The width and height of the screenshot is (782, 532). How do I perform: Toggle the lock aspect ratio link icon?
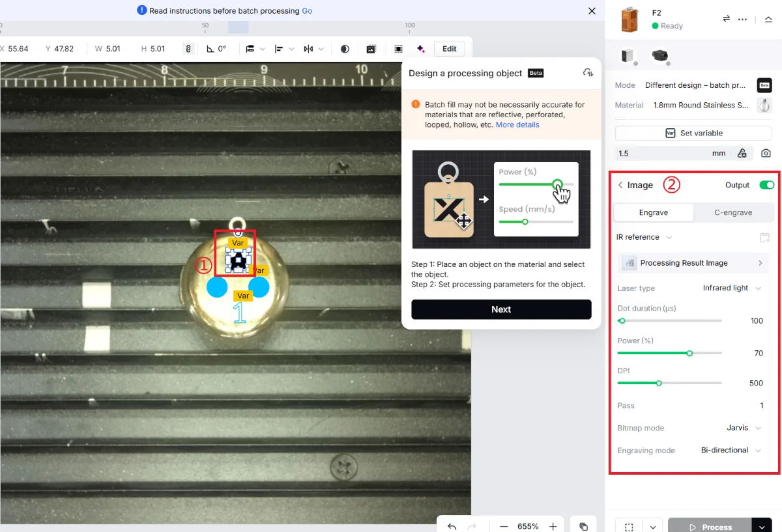coord(188,49)
